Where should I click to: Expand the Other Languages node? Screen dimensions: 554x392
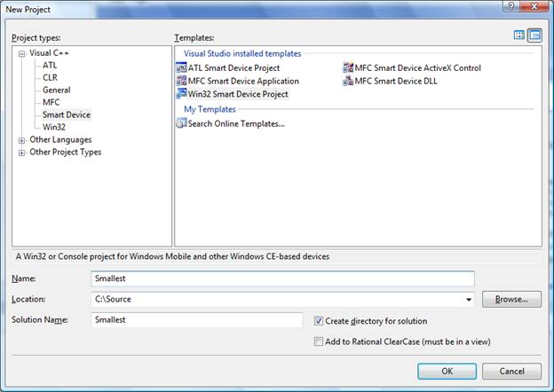pos(22,140)
